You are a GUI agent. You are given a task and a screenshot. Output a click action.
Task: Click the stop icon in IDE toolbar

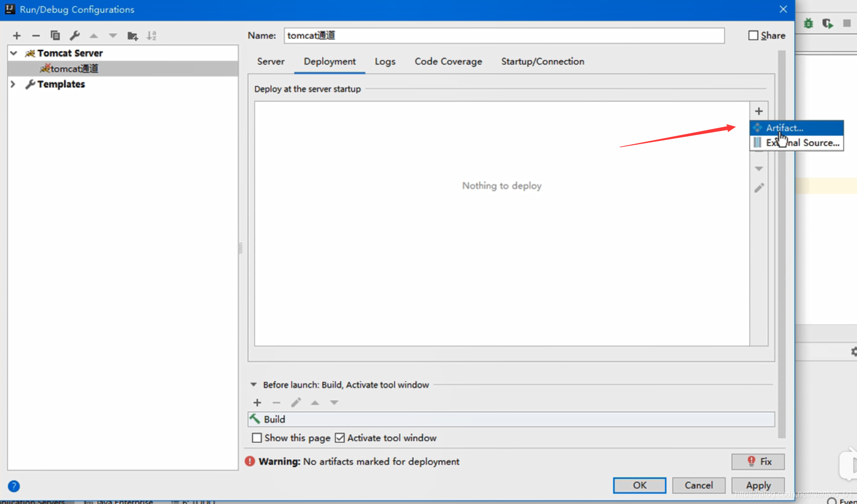[847, 23]
